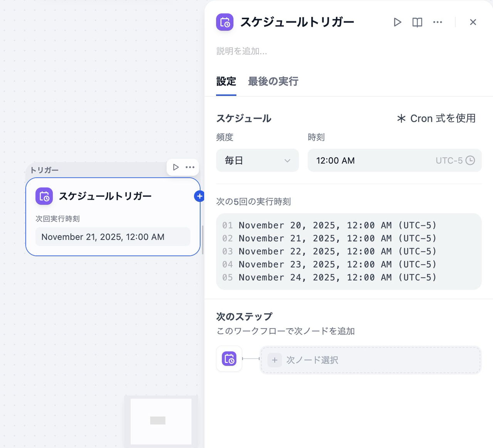Click execution row 03 November 22, 2025

click(x=330, y=251)
